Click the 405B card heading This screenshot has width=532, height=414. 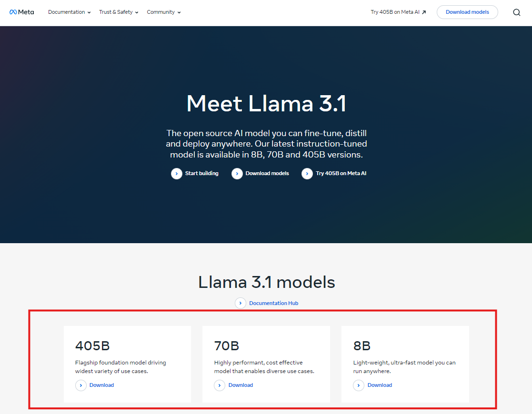point(92,346)
